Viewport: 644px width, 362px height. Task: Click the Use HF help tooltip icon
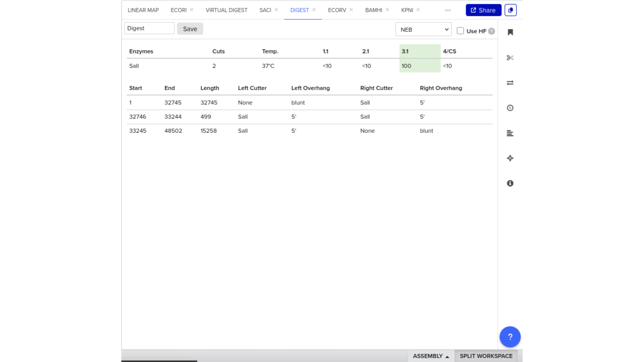click(x=492, y=31)
